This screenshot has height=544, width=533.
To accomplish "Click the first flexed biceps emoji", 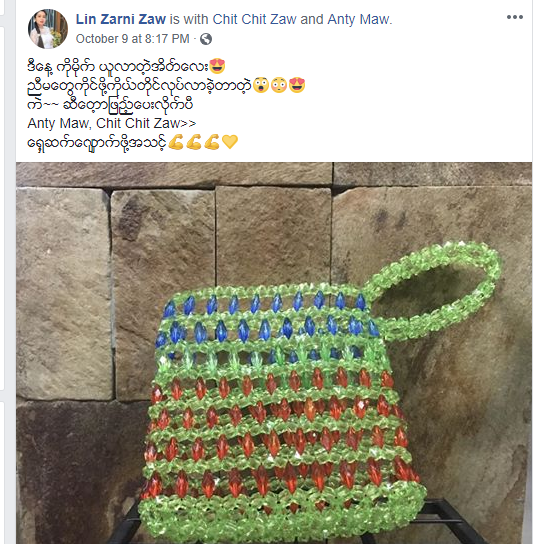I will [x=176, y=142].
